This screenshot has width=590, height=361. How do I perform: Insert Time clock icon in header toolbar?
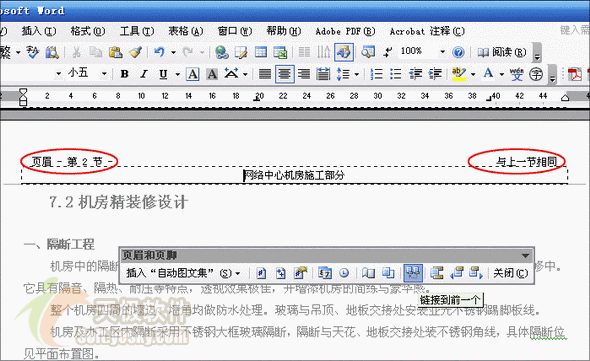click(x=344, y=273)
